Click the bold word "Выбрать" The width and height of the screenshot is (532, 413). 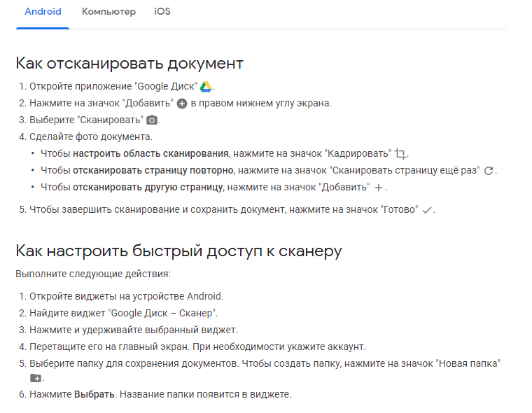coord(94,394)
